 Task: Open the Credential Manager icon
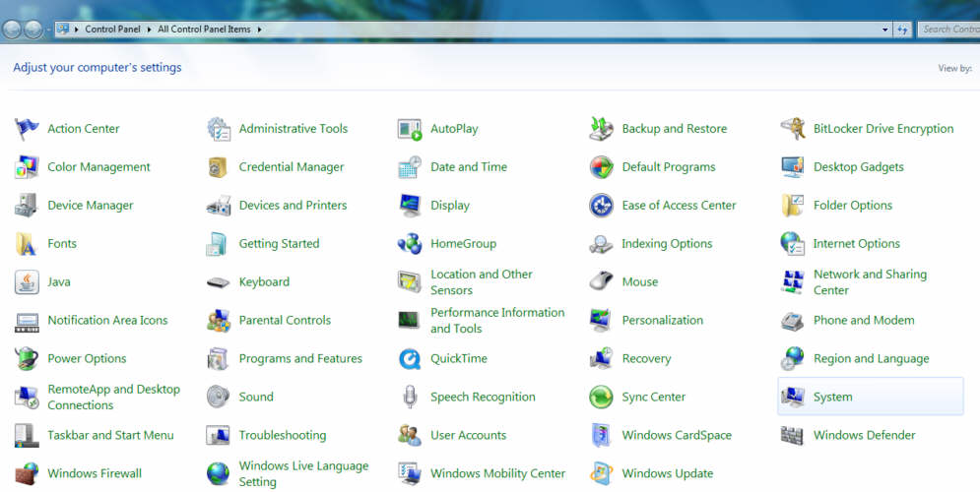click(218, 166)
